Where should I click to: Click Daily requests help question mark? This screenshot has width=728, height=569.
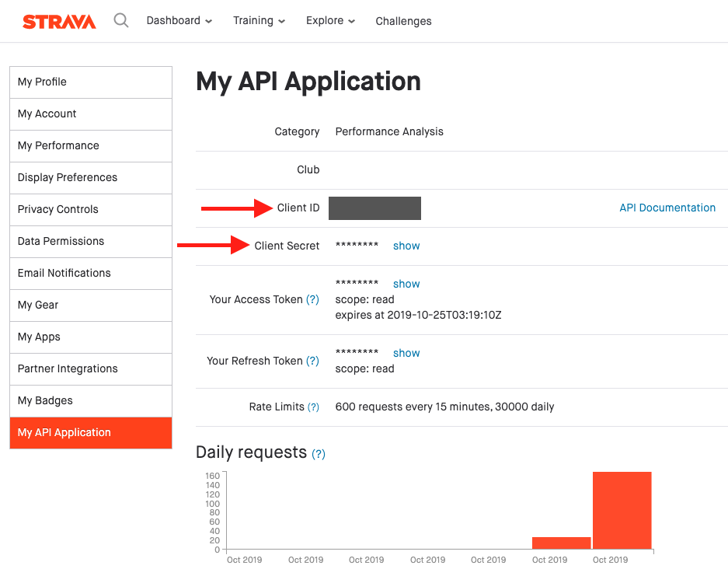[x=318, y=454]
